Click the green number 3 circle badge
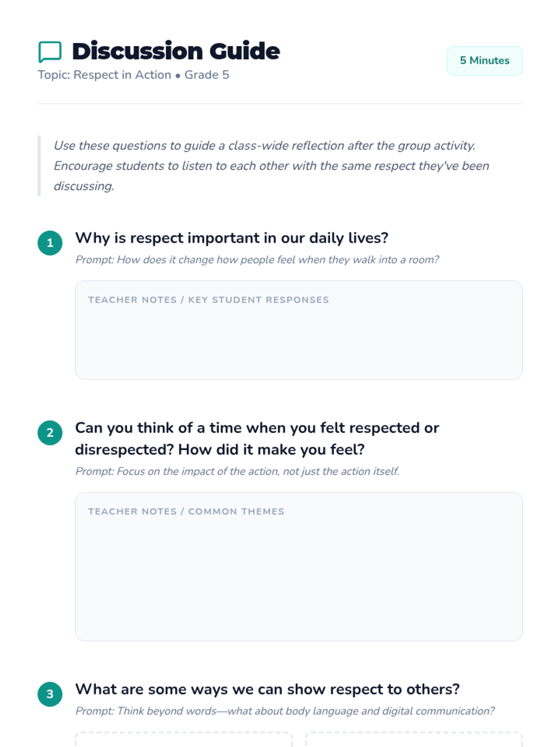 50,694
